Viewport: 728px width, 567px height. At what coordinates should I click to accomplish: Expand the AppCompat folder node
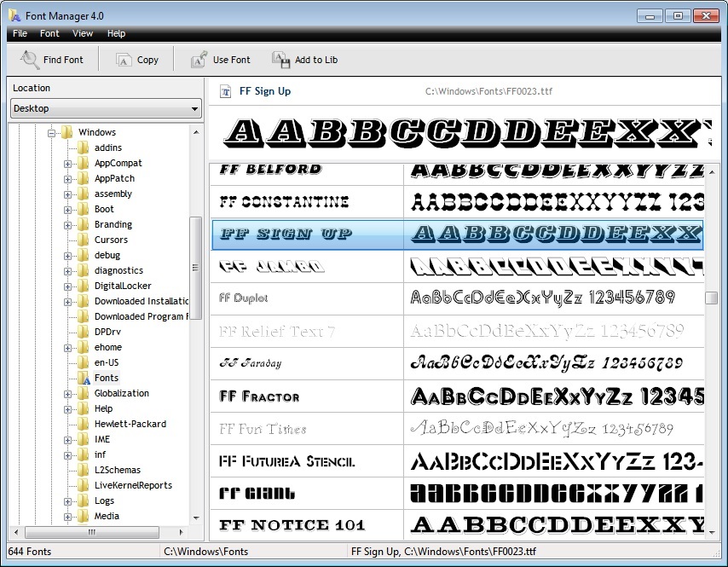click(x=68, y=164)
